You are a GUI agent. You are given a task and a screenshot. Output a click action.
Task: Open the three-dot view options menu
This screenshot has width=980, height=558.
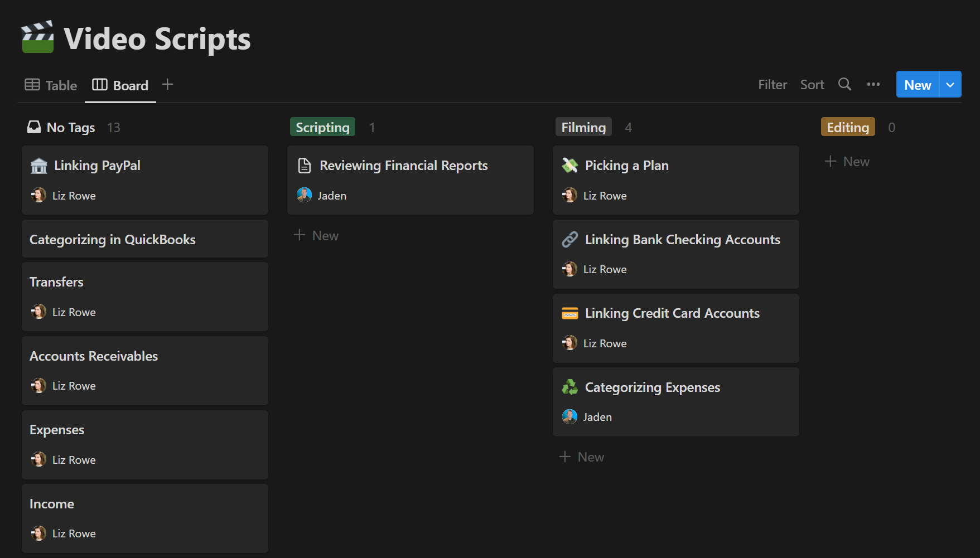click(x=873, y=85)
